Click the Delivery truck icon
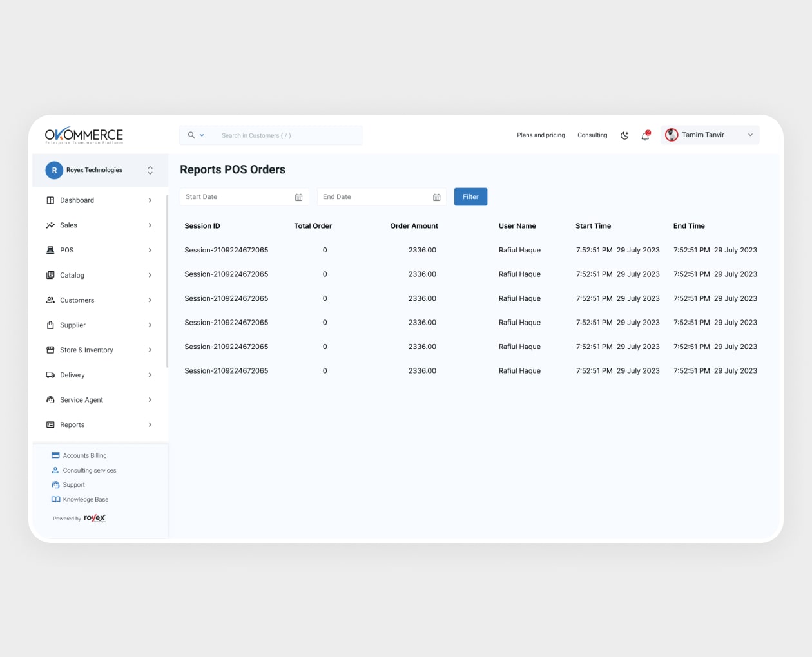812x657 pixels. coord(50,375)
